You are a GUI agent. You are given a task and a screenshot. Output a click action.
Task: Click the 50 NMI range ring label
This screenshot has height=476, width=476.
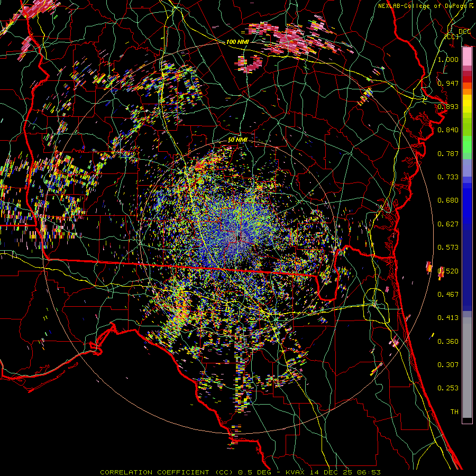237,140
